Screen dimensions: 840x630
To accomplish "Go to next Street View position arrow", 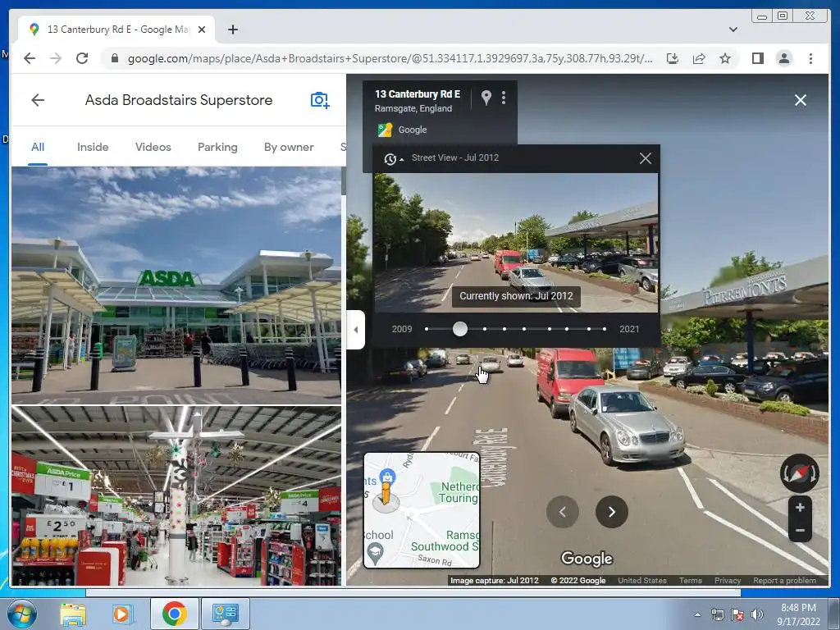I will pos(612,512).
